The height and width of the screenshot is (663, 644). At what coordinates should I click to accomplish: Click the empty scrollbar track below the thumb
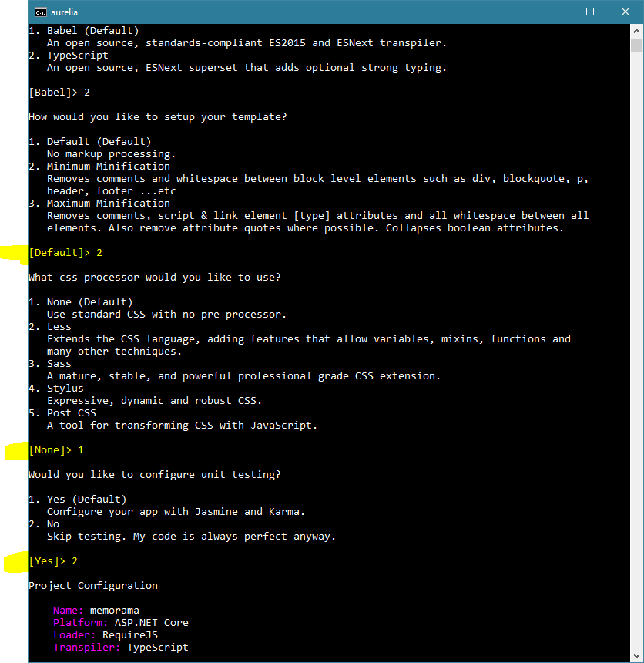(x=637, y=351)
